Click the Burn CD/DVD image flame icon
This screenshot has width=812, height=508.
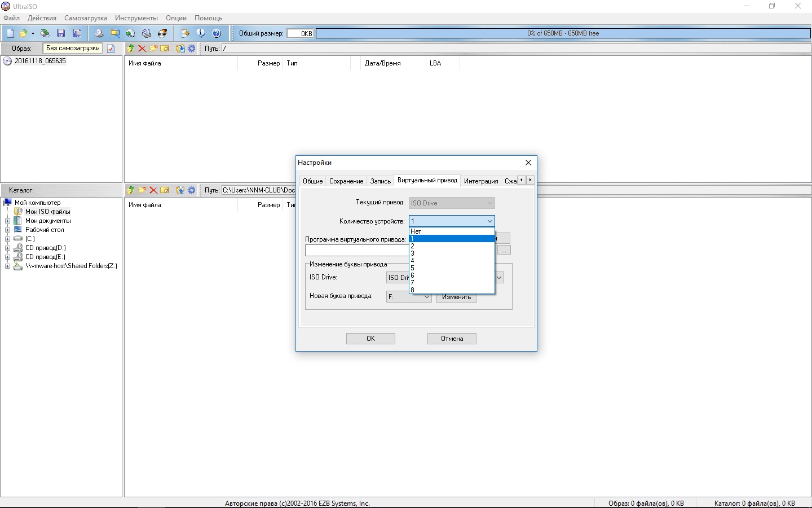tap(162, 33)
